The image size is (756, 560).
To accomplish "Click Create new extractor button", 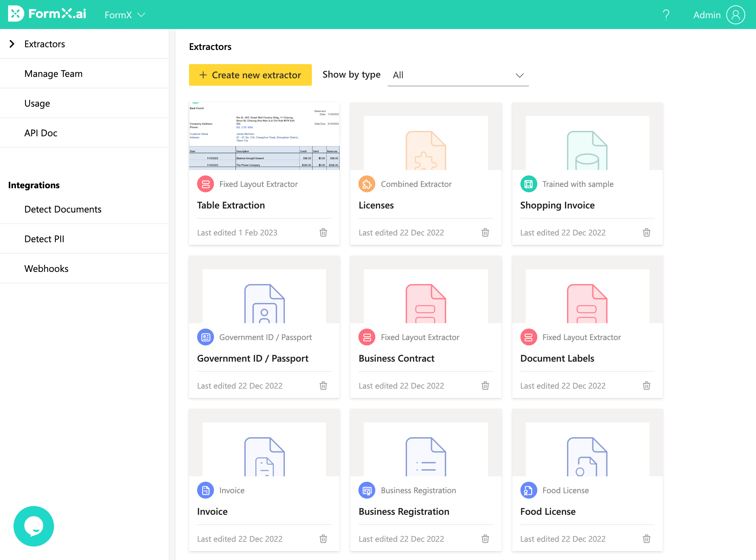I will (x=250, y=75).
